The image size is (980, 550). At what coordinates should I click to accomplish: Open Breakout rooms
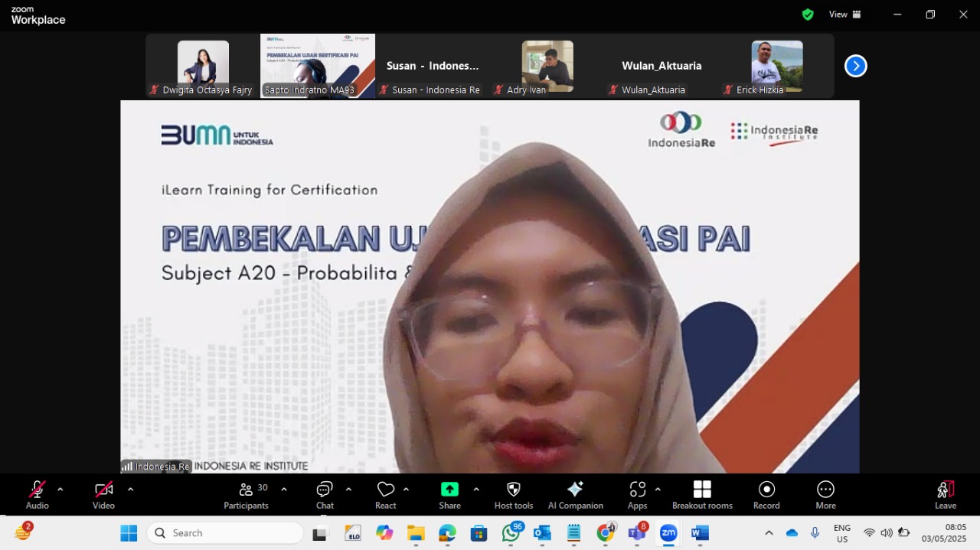[x=702, y=495]
